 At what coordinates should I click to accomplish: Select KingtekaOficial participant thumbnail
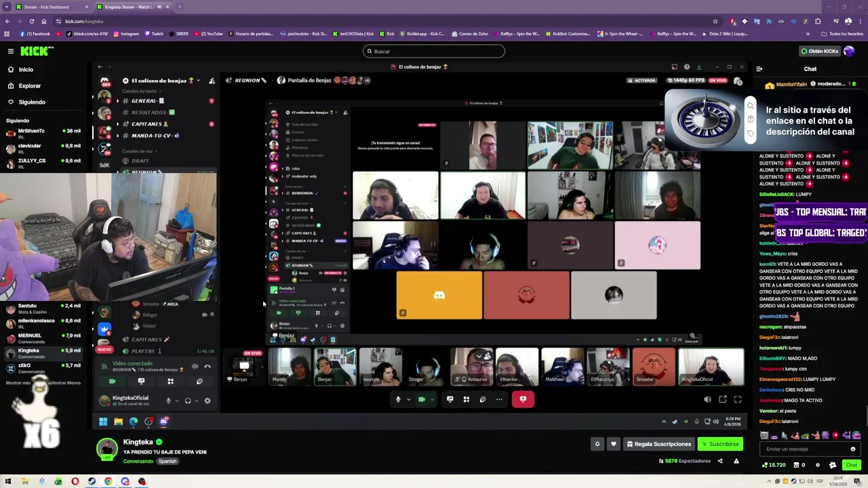(x=711, y=367)
